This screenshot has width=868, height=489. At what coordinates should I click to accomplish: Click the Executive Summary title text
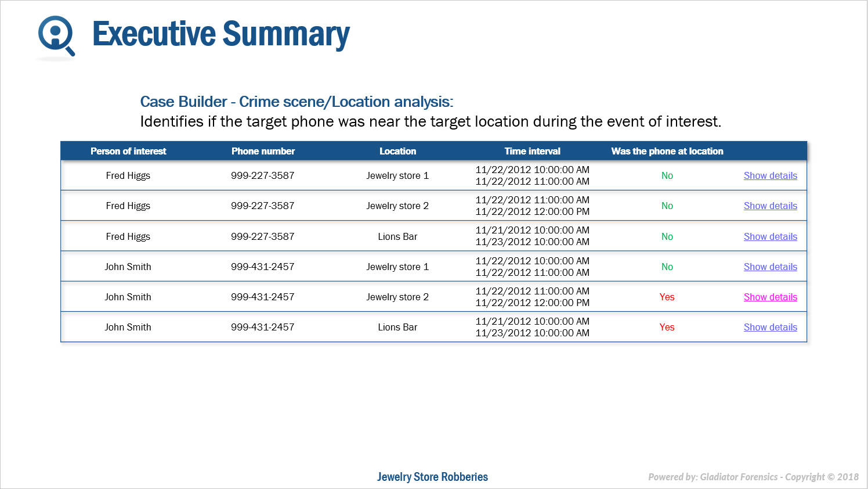[221, 34]
